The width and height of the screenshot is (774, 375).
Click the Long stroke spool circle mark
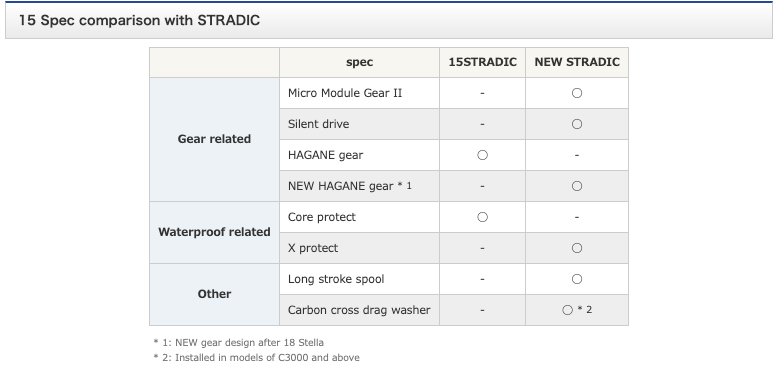(577, 279)
